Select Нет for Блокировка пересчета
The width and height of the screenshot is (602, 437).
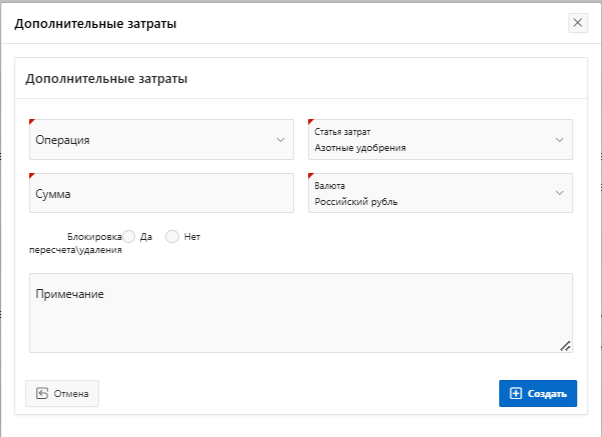[x=172, y=237]
